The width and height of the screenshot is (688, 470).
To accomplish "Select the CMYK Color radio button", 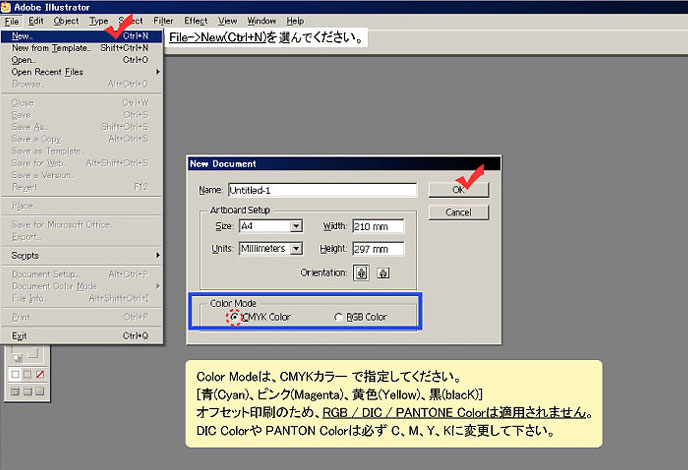I will point(234,317).
